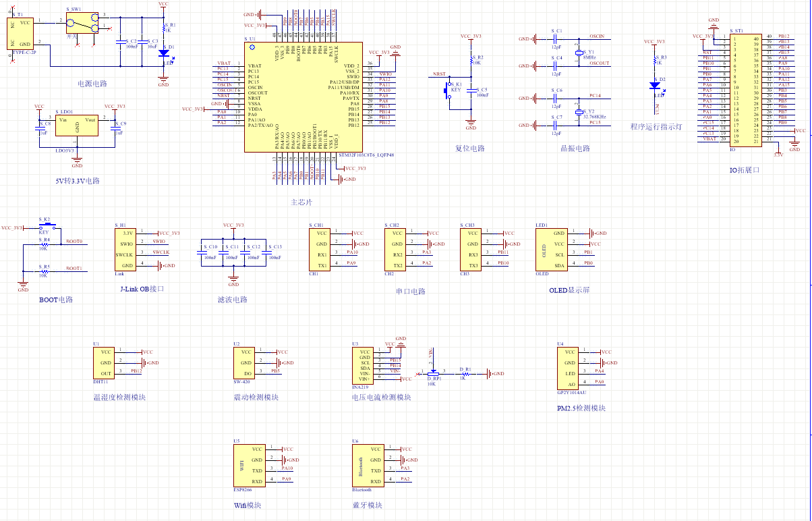This screenshot has height=521, width=812.
Task: Click the 震动检测模块 label
Action: pos(256,397)
